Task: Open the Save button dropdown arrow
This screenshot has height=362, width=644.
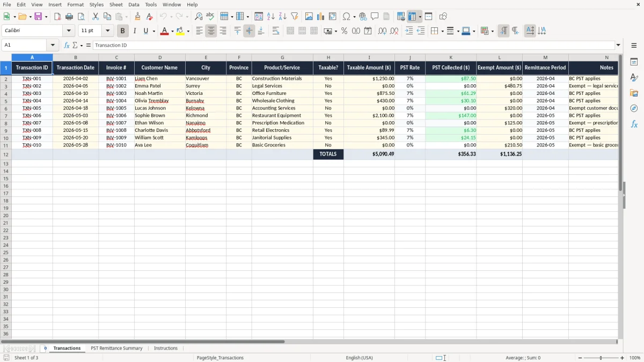Action: pos(46,17)
